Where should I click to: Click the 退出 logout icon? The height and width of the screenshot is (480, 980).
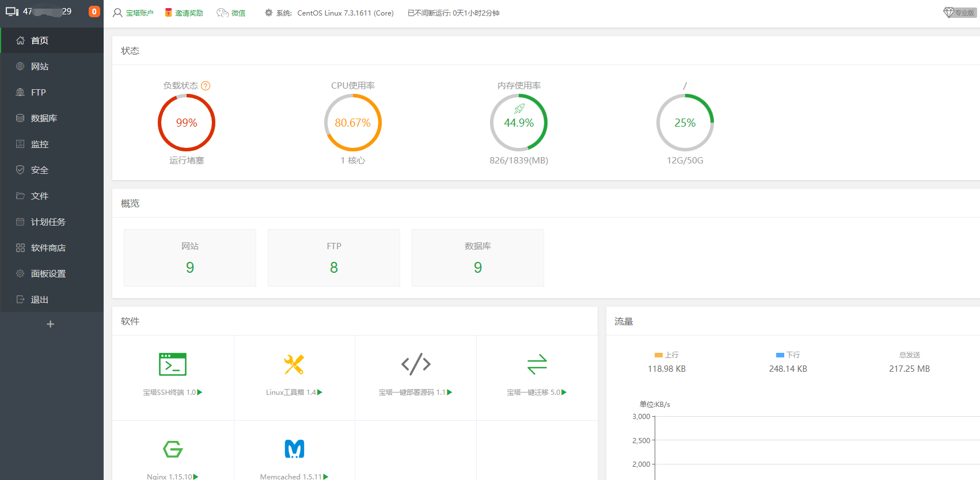tap(20, 299)
